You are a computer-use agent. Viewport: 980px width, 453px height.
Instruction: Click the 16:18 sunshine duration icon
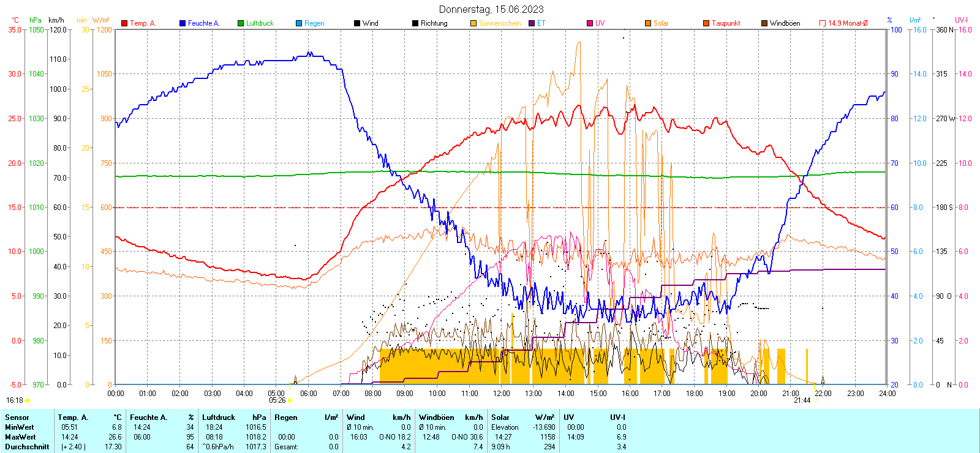point(27,400)
